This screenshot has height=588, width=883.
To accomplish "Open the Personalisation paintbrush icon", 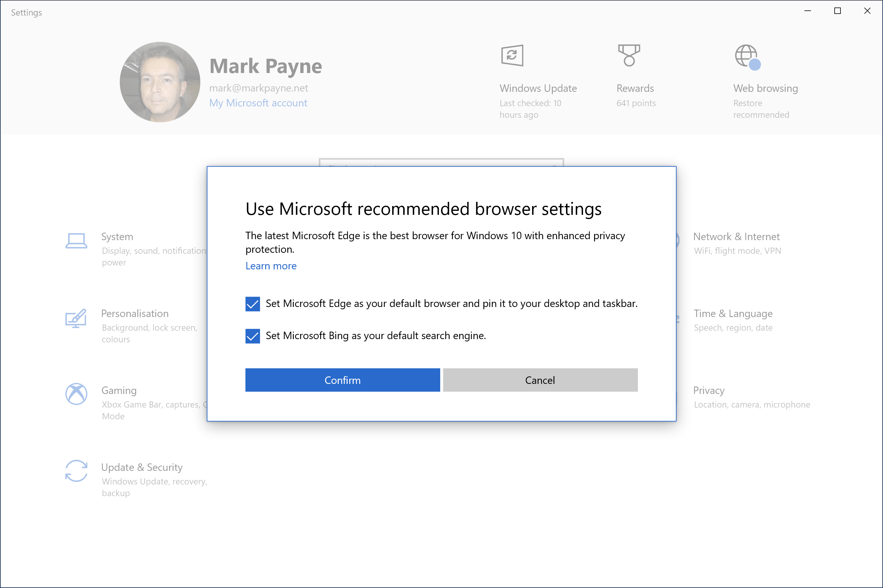I will pyautogui.click(x=76, y=318).
